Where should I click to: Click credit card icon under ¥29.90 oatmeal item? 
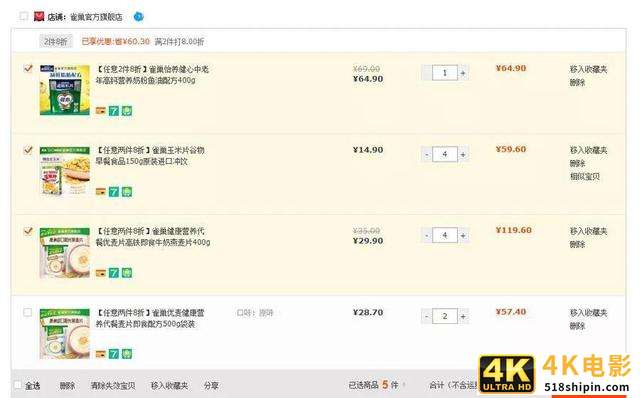(100, 273)
